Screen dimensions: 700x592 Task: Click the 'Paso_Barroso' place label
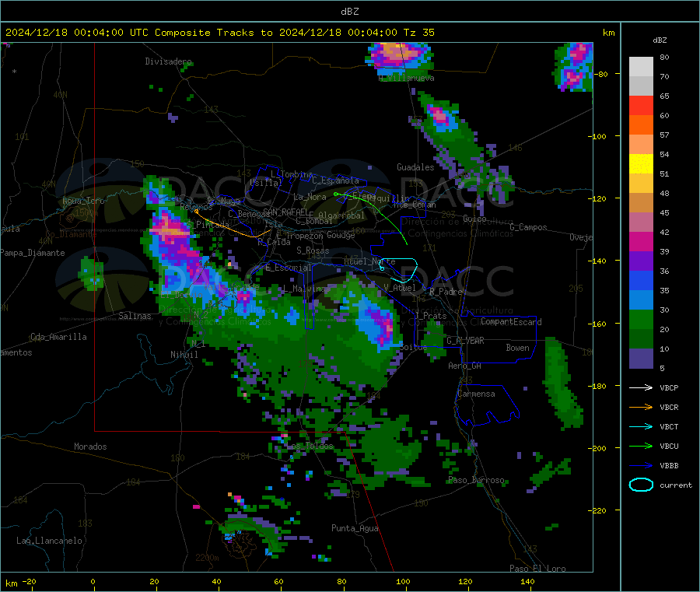click(476, 481)
